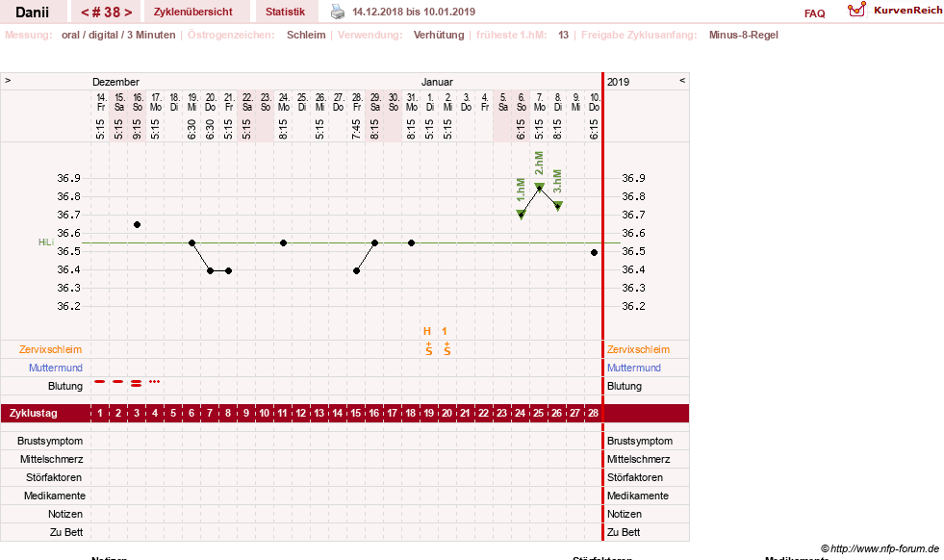Click the HiLi label on the coverline

46,242
